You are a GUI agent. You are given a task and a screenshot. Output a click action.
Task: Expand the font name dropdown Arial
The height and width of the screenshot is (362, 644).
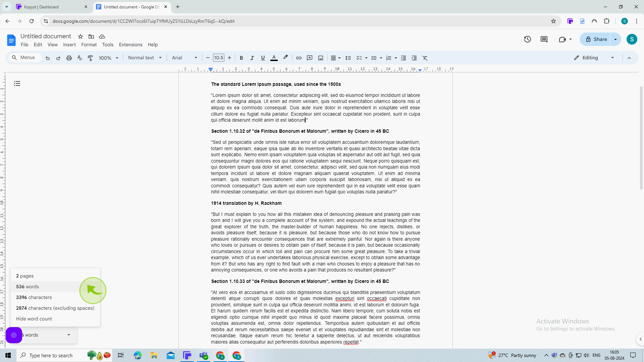196,58
